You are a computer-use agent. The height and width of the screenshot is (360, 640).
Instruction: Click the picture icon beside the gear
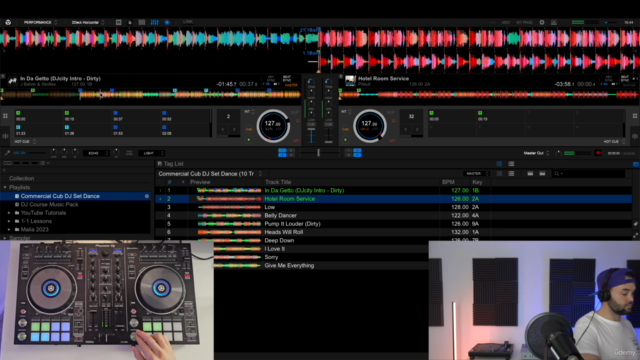click(554, 22)
